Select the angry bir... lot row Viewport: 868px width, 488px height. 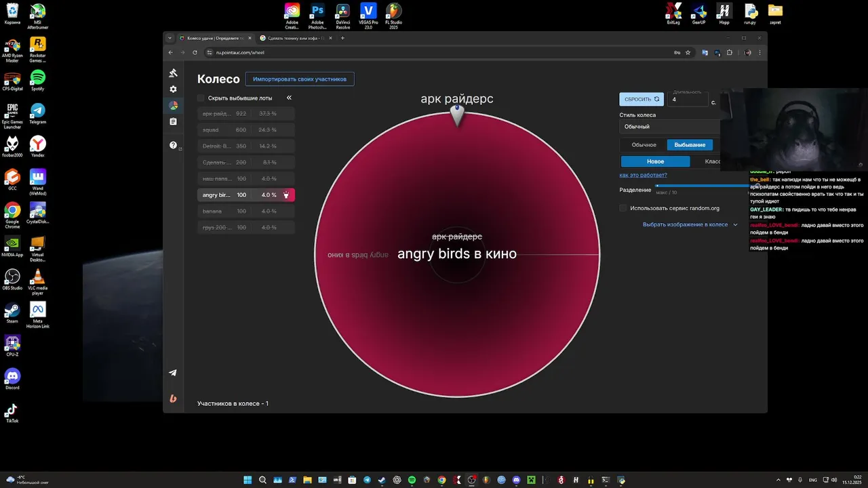[x=246, y=195]
